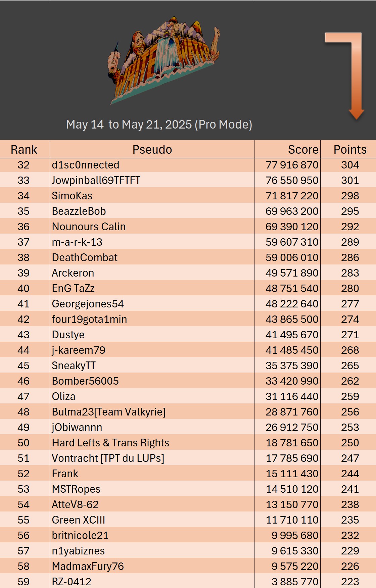Select MadmaxFury76 score 9 575 220
This screenshot has width=376, height=588.
coord(295,566)
